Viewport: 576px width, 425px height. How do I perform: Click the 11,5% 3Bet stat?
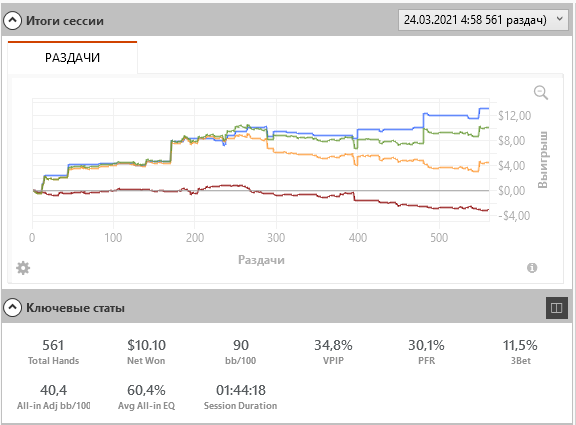pos(520,352)
